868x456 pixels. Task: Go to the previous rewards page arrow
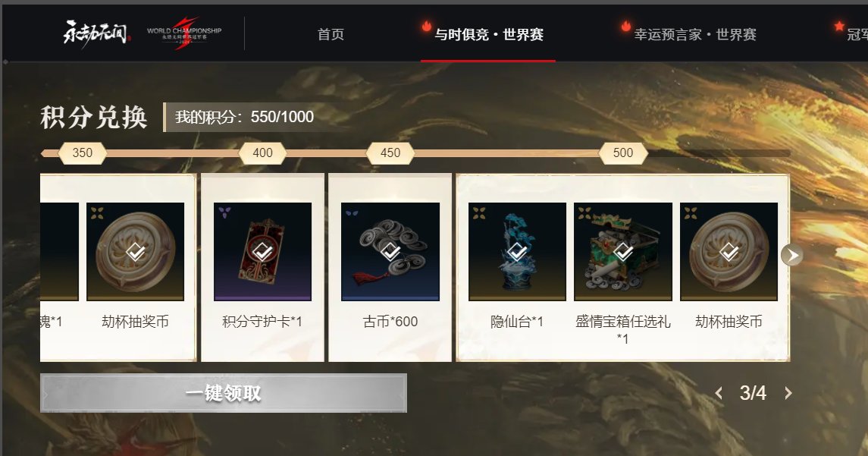tap(719, 393)
